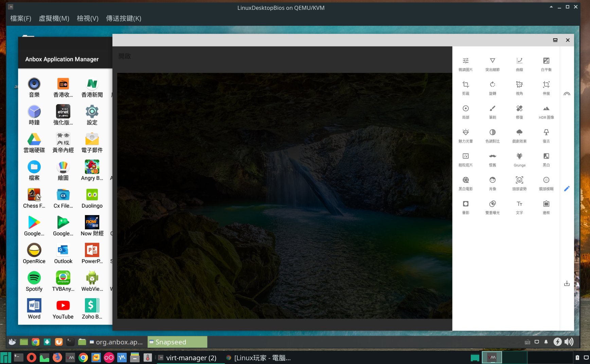This screenshot has height=364, width=590.
Task: Select the 旋轉 rotate tool
Action: click(x=492, y=88)
